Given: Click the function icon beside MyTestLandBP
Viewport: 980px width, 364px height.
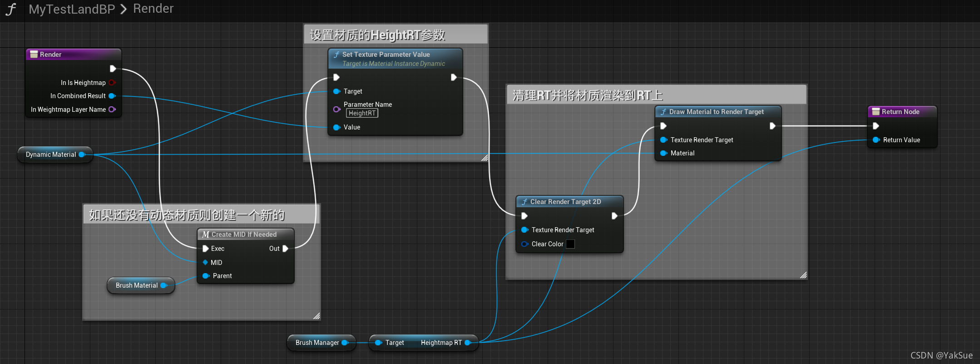Looking at the screenshot, I should coord(11,9).
